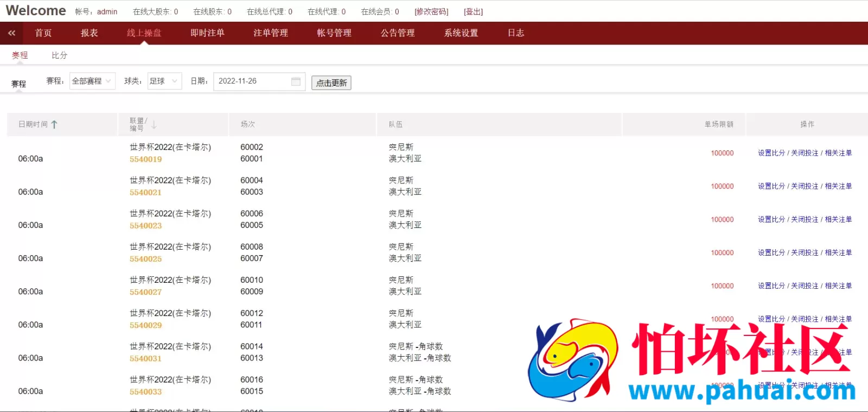Click 关闭投注 for match 5540023
Image resolution: width=868 pixels, height=412 pixels.
pos(805,219)
